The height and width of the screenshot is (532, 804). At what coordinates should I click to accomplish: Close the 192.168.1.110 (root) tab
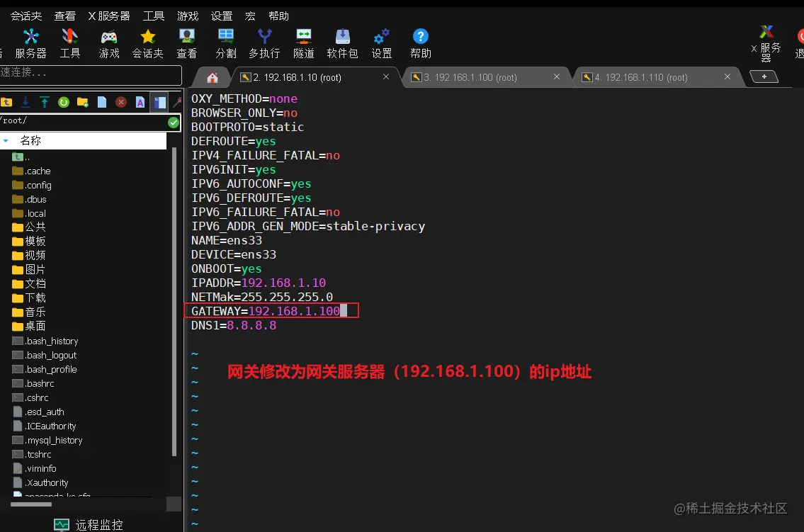click(727, 77)
